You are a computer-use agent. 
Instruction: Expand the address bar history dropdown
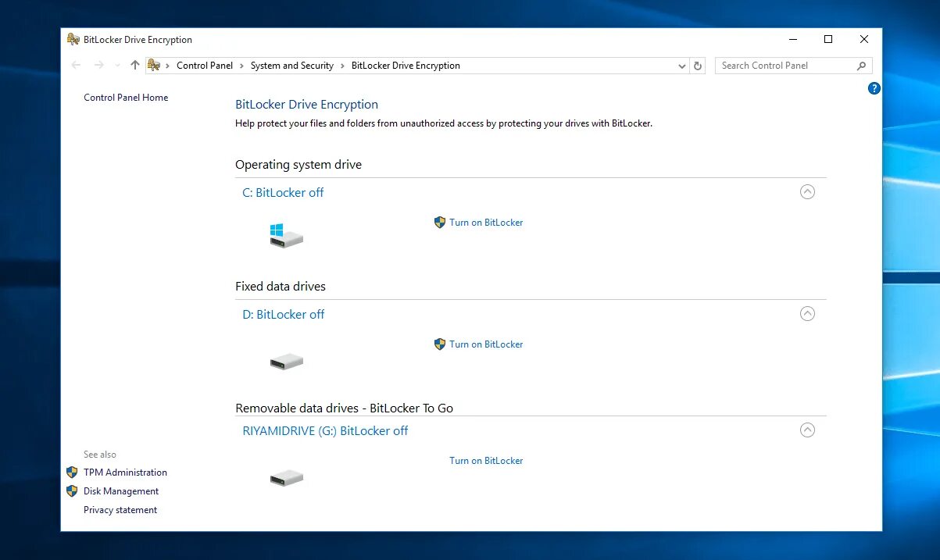point(682,66)
